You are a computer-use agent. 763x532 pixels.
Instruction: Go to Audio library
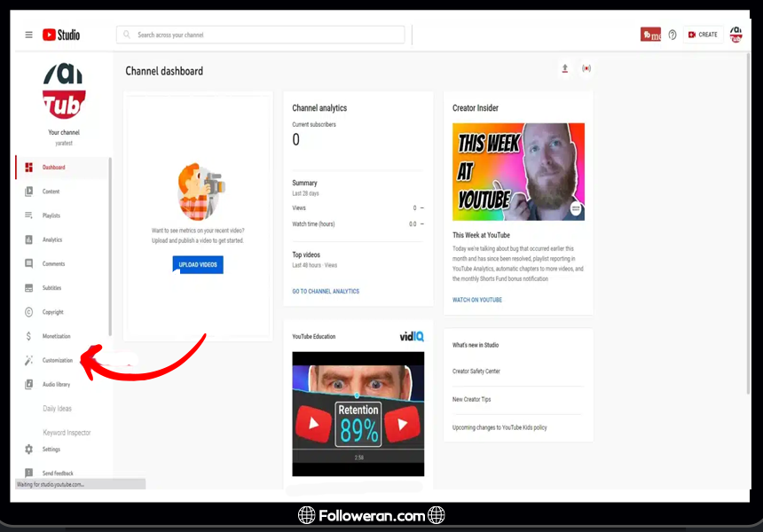pos(56,384)
